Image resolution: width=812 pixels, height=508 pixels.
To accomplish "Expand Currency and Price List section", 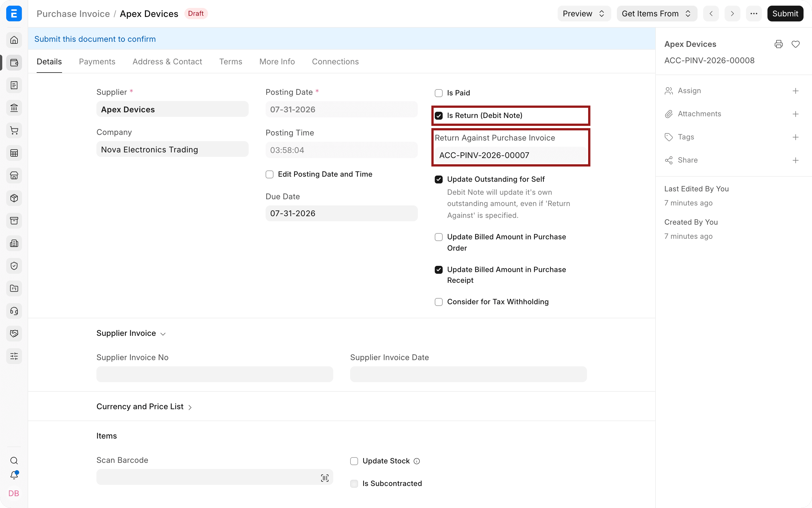I will pyautogui.click(x=144, y=406).
